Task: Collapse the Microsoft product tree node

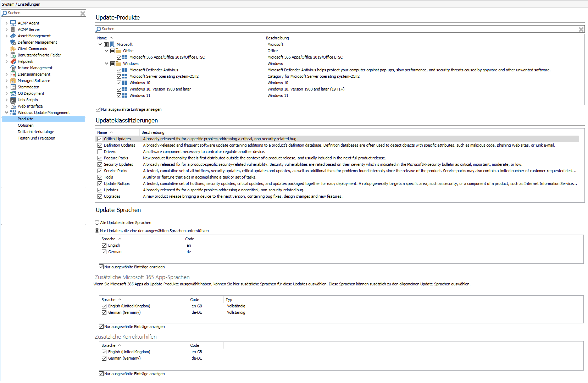Action: (100, 44)
